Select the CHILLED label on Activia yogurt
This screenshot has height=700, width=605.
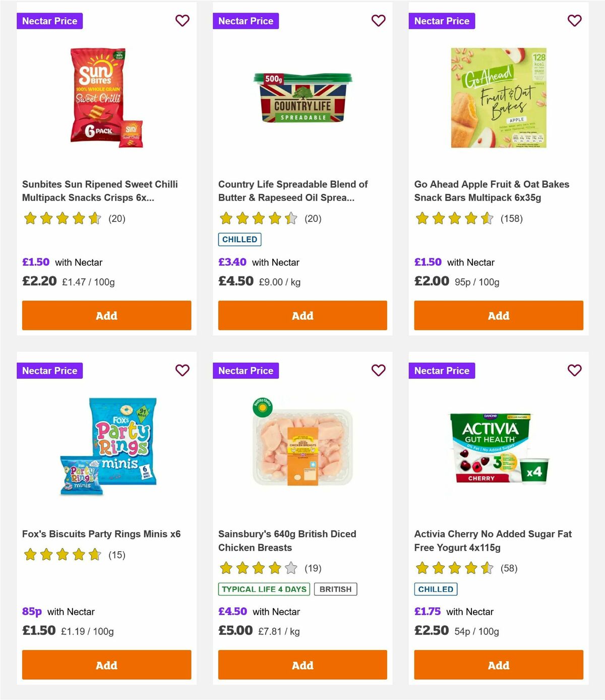click(x=436, y=589)
